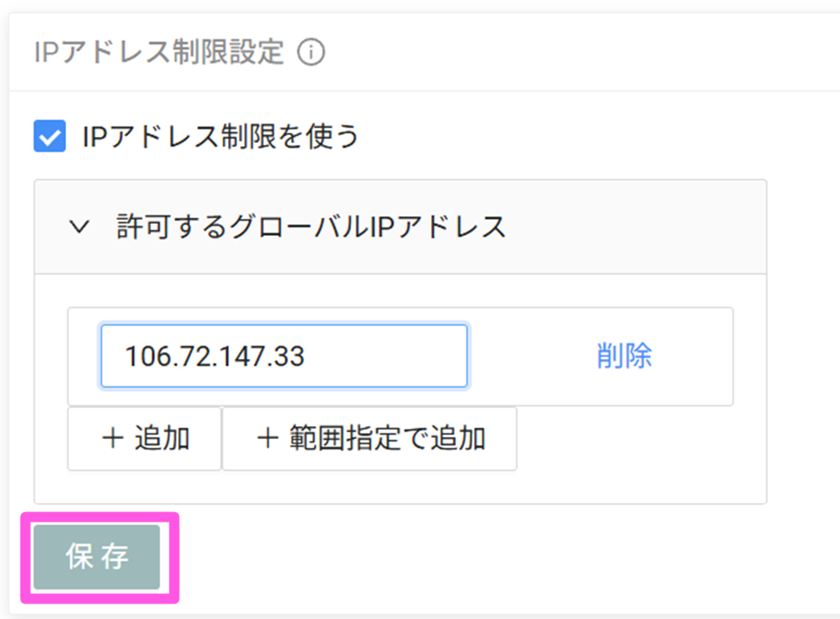Focus the 106.72.147.33 IP address field

[284, 356]
